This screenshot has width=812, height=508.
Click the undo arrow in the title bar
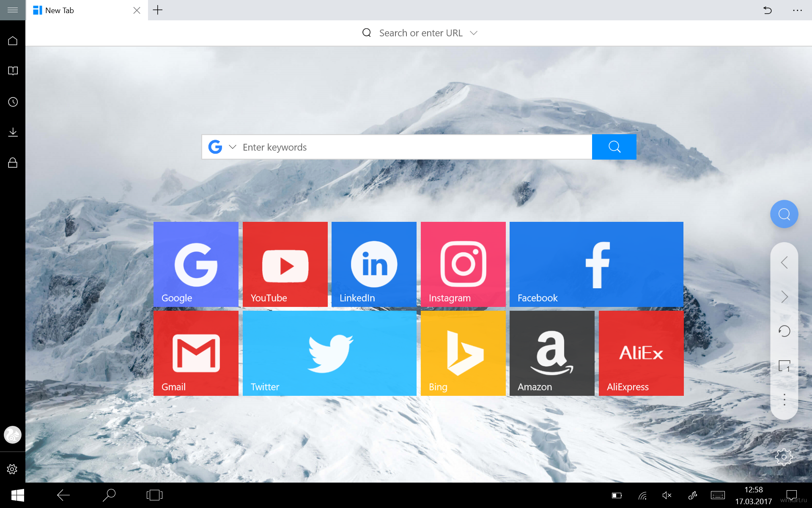768,10
